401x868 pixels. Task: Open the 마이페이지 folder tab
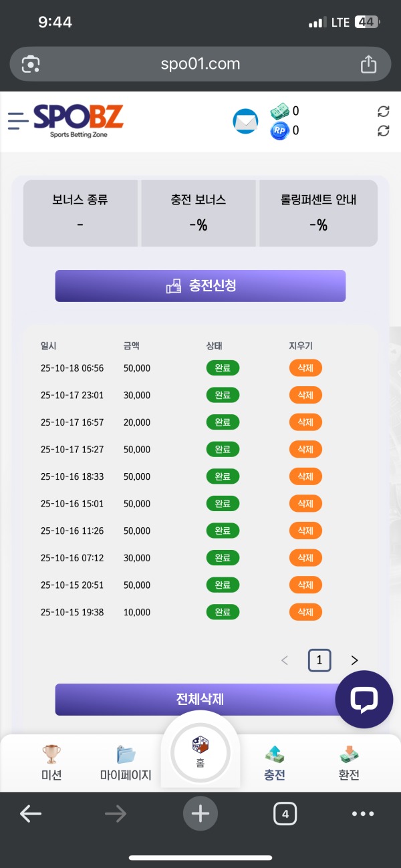click(126, 762)
